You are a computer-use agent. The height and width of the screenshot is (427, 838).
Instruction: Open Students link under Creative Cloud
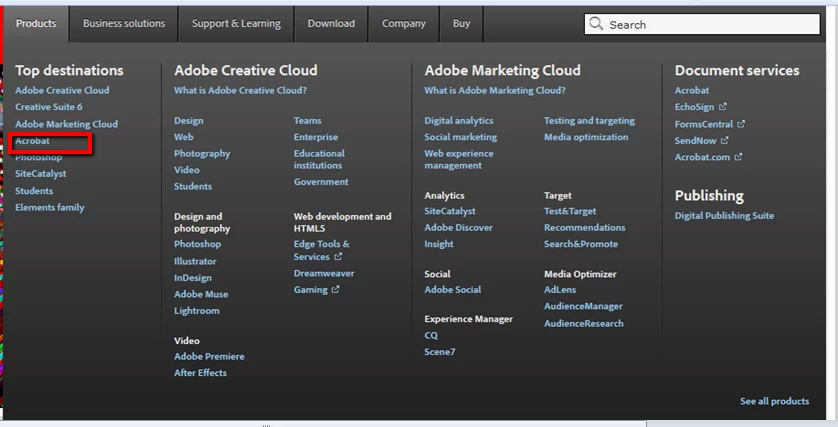tap(193, 187)
